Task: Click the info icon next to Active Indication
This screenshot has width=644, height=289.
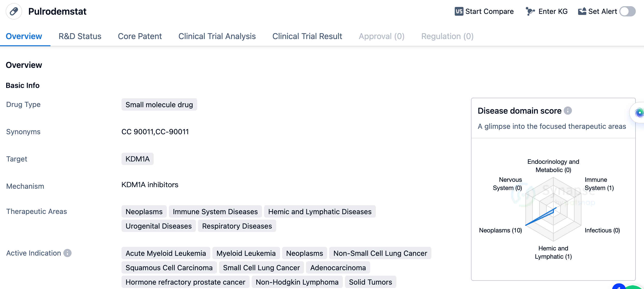Action: click(x=67, y=253)
